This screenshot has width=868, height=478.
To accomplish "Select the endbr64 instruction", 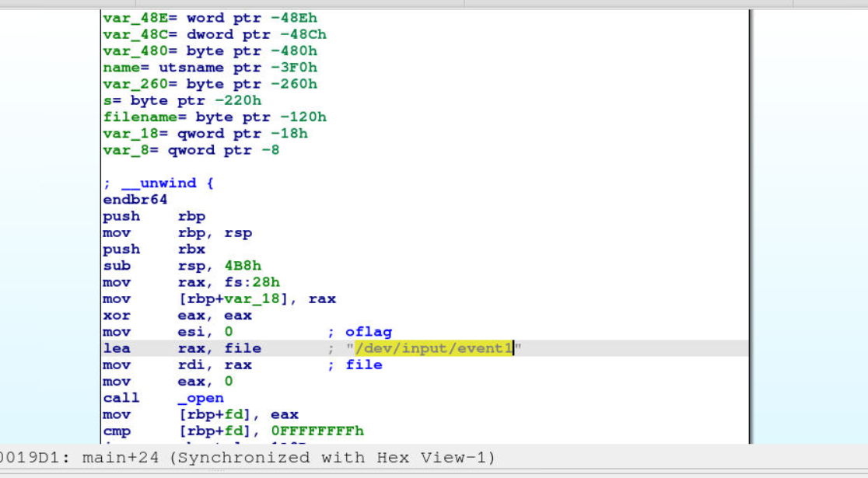I will coord(135,200).
